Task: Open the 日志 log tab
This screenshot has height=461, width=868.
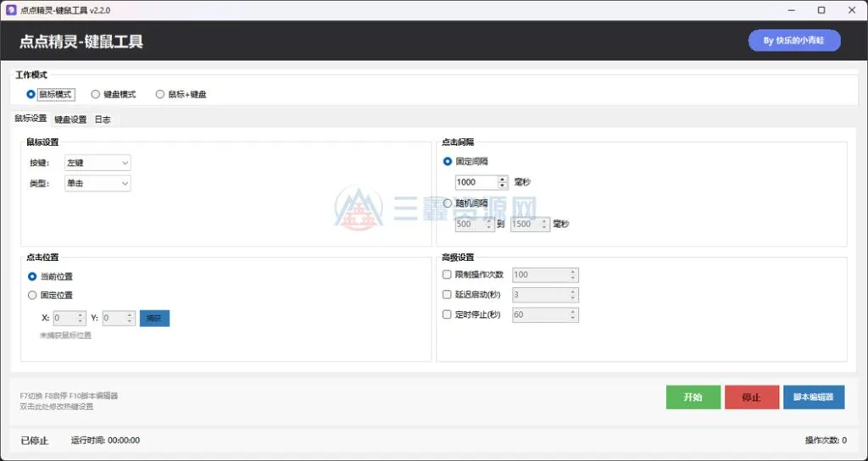Action: 103,119
